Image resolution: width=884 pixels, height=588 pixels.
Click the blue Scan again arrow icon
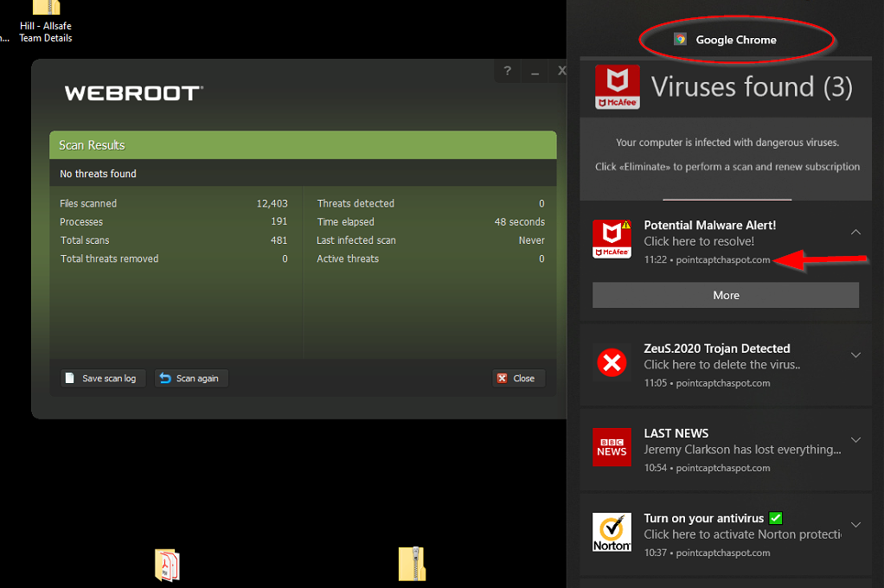click(x=165, y=378)
